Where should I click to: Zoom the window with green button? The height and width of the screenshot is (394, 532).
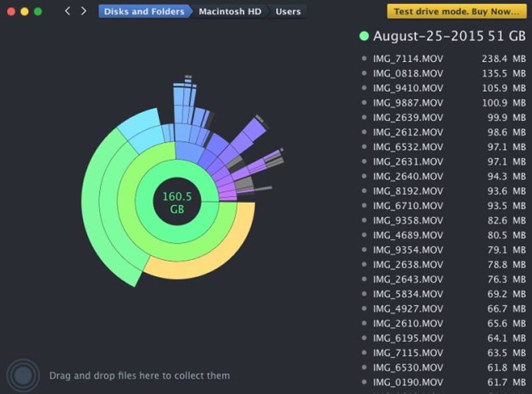point(38,11)
